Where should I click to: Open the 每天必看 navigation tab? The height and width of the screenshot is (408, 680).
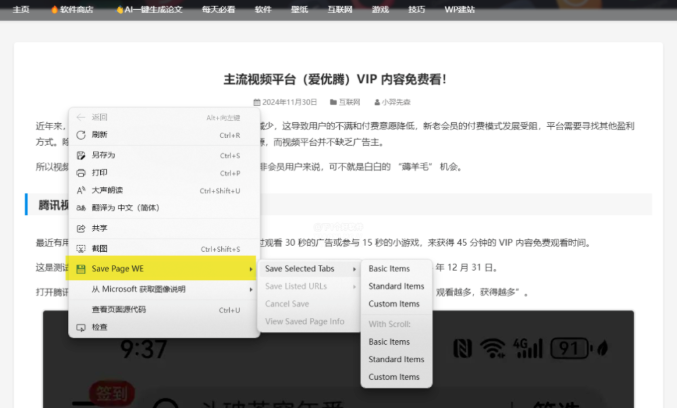pos(217,9)
